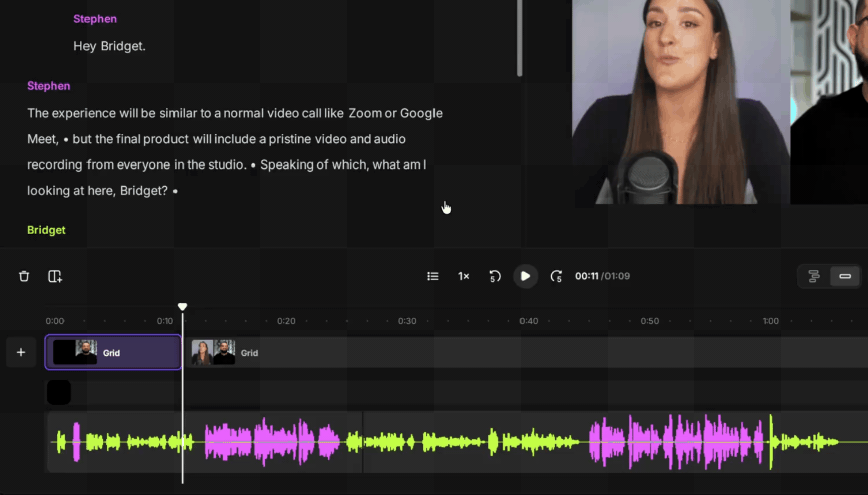Switch to single-track timeline view

(x=845, y=276)
